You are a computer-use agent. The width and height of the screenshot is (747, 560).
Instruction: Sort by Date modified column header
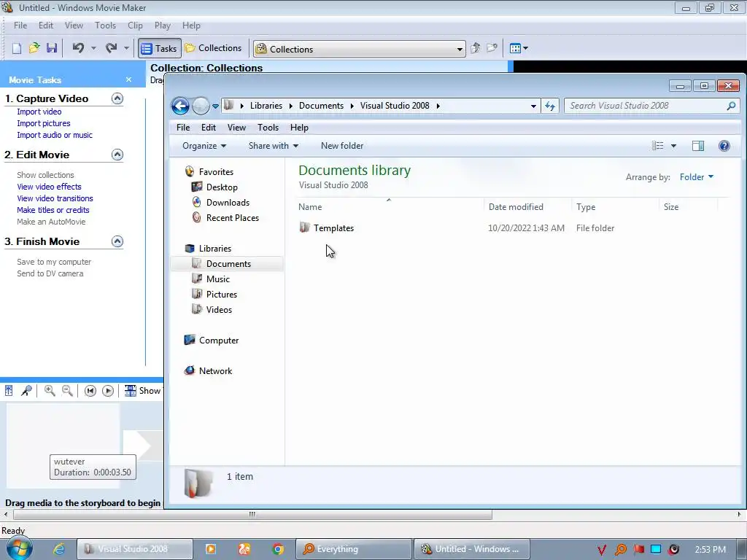516,207
